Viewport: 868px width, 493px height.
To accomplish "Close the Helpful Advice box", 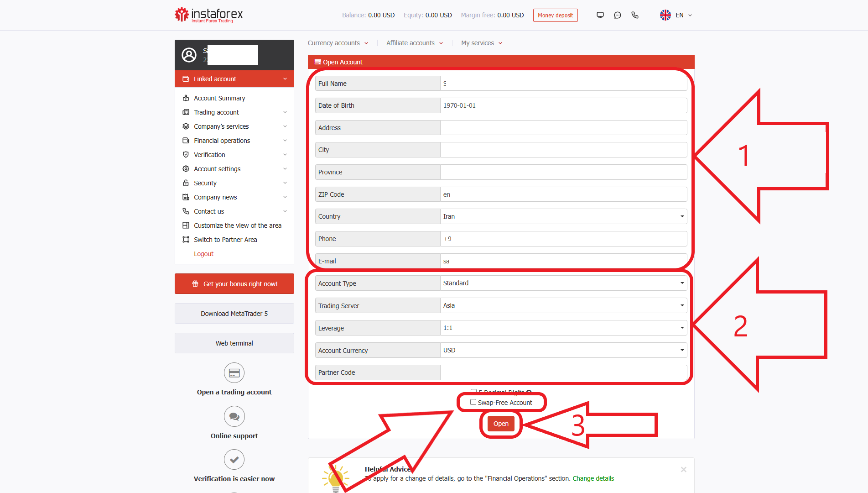I will point(683,469).
